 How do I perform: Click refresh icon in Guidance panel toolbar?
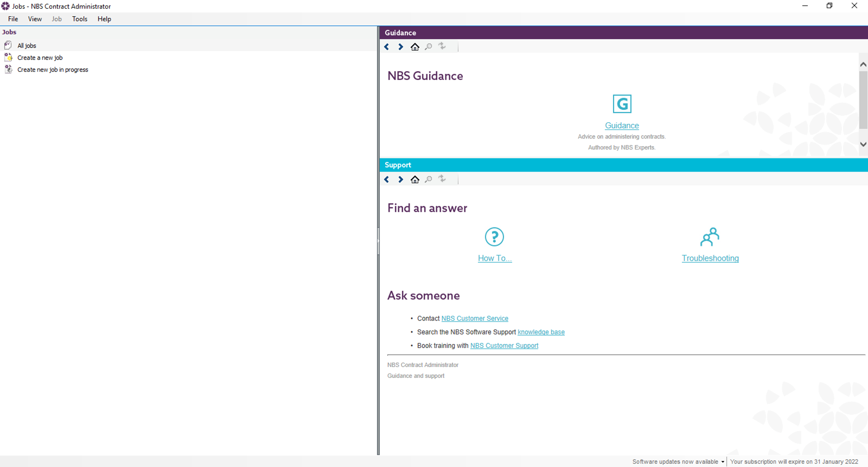(x=442, y=46)
